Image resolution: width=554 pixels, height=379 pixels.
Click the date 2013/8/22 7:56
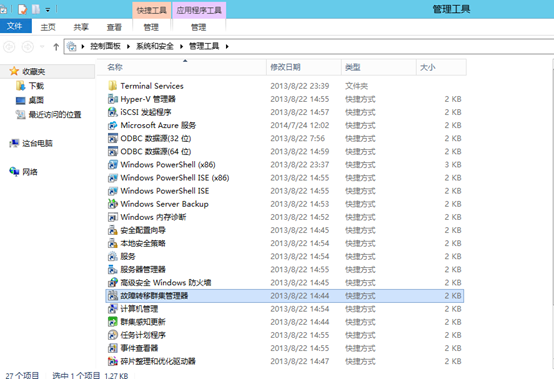(297, 138)
